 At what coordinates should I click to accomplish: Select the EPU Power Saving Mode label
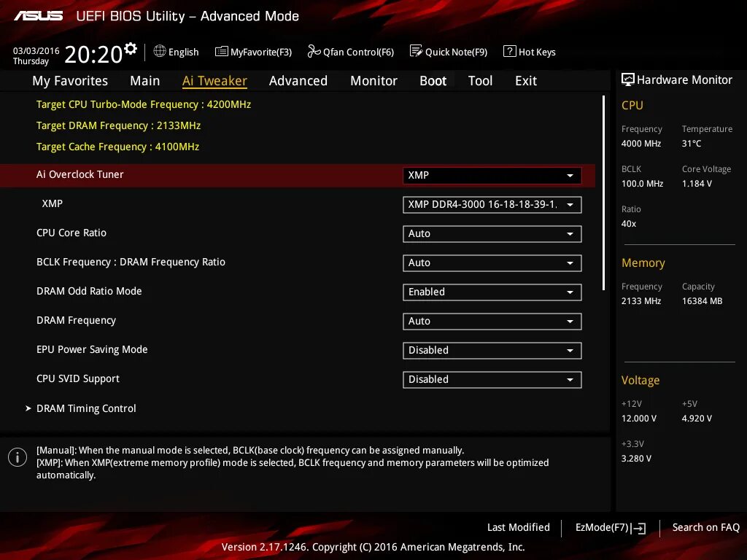(x=92, y=349)
